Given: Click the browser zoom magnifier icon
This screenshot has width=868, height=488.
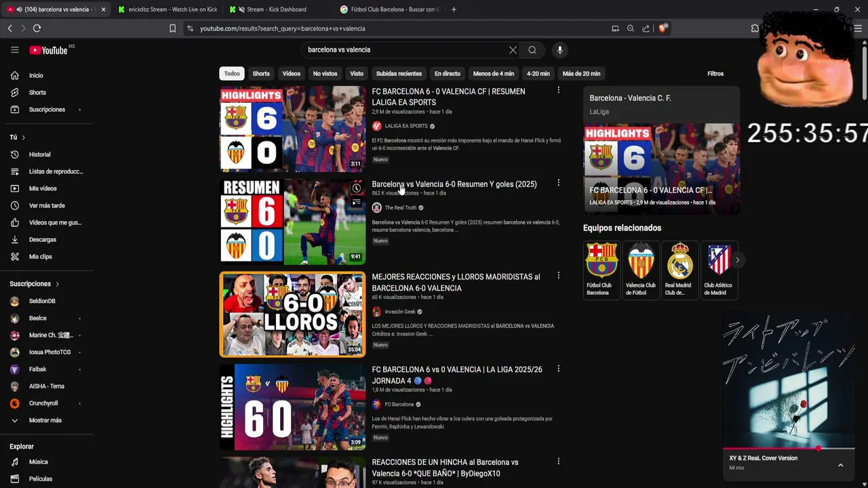Looking at the screenshot, I should click(631, 28).
